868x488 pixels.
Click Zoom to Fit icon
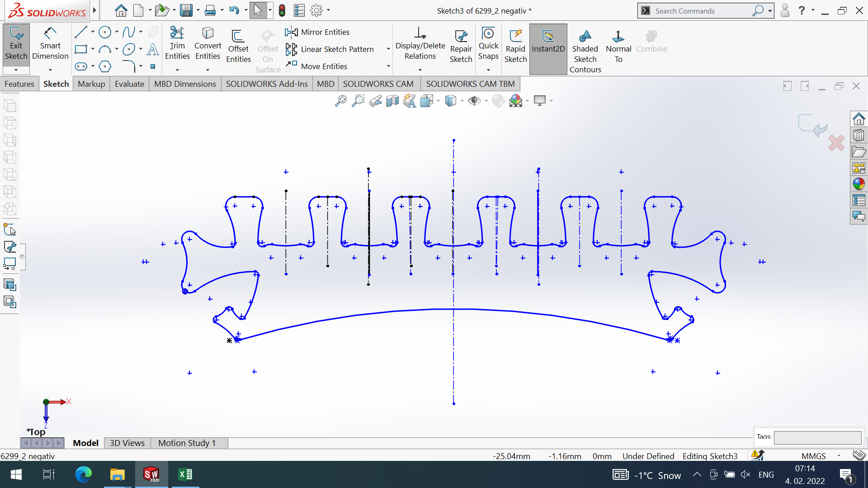[341, 101]
